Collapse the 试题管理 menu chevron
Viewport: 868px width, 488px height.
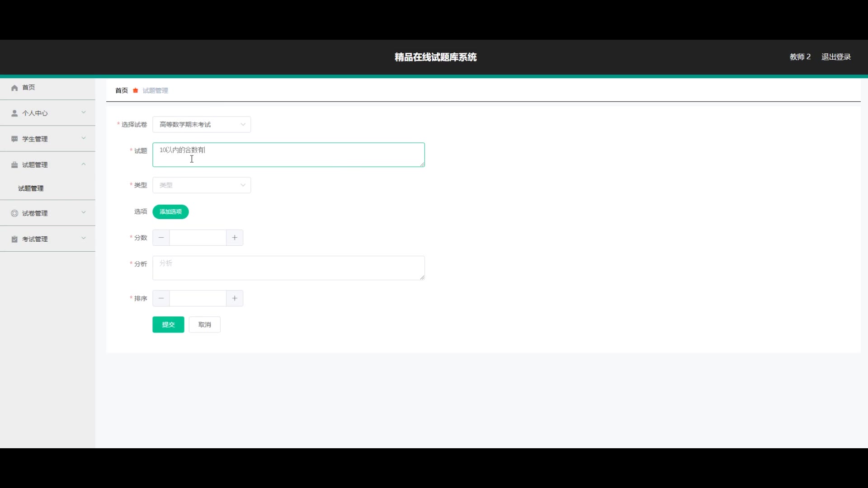click(x=84, y=164)
